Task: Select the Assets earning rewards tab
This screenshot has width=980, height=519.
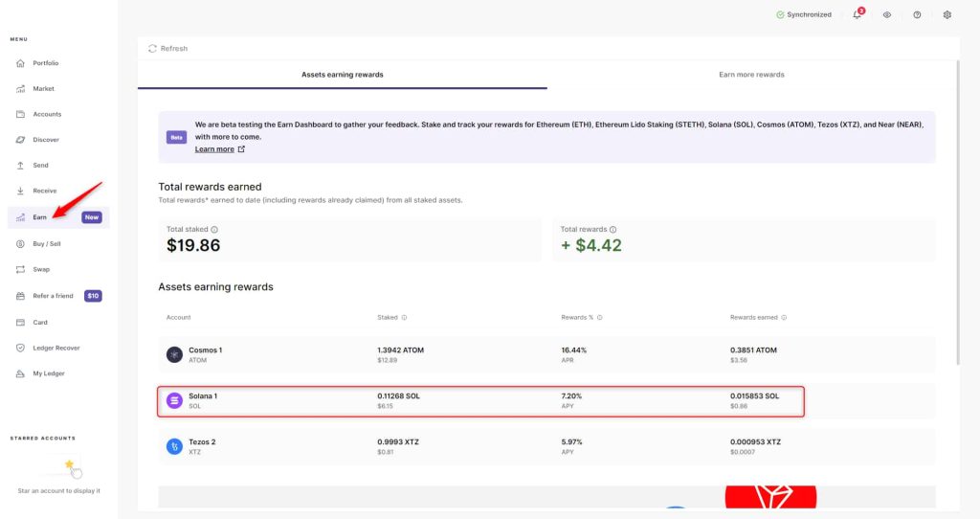Action: (x=342, y=75)
